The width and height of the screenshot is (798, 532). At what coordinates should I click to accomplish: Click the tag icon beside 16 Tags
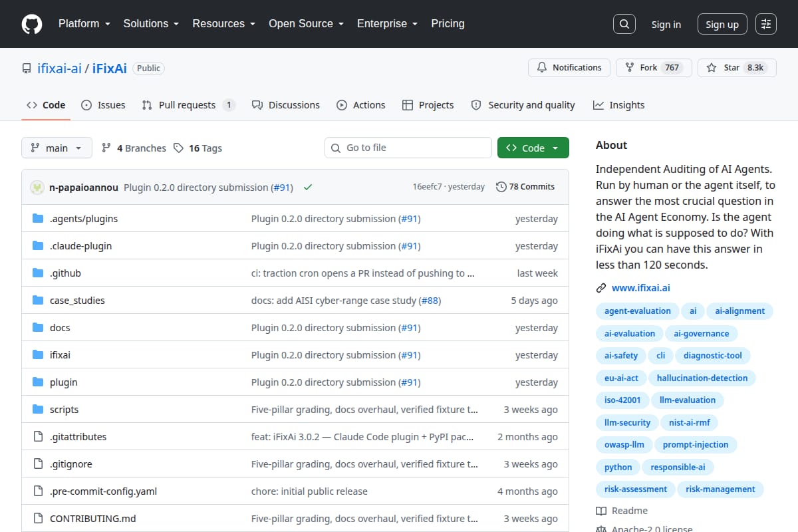coord(178,148)
